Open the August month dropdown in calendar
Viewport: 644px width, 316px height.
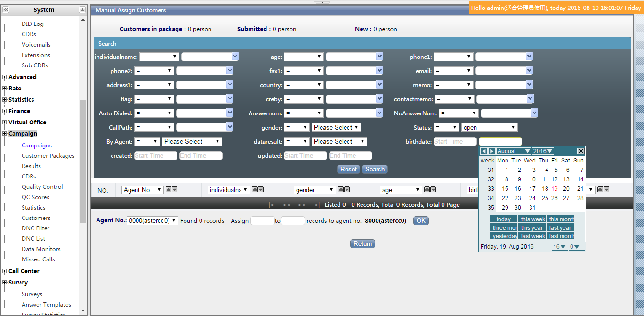[514, 151]
